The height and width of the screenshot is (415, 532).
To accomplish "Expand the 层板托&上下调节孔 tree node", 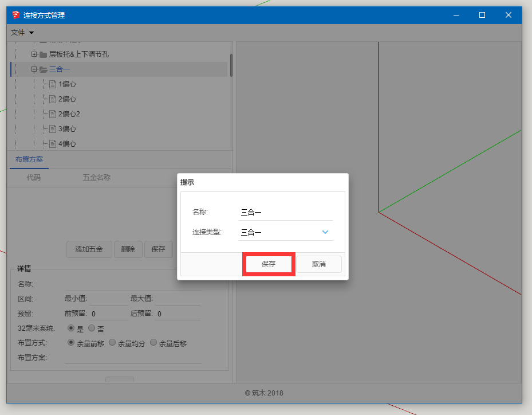I will [x=34, y=54].
